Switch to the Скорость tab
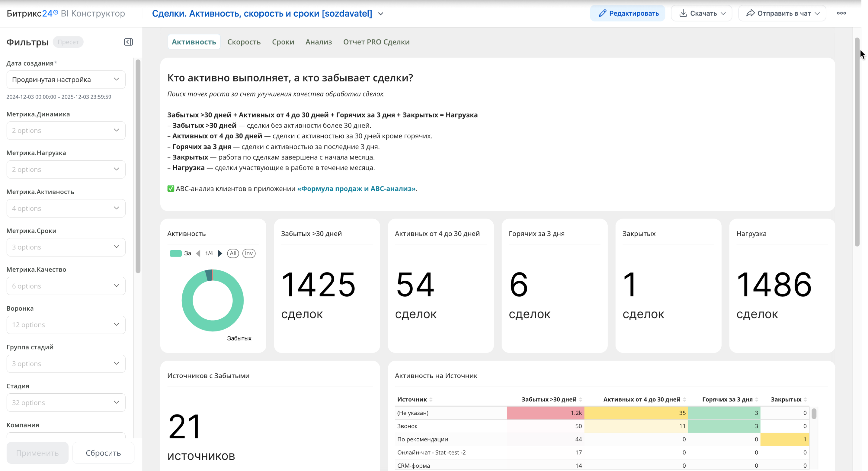This screenshot has height=471, width=868. tap(244, 42)
